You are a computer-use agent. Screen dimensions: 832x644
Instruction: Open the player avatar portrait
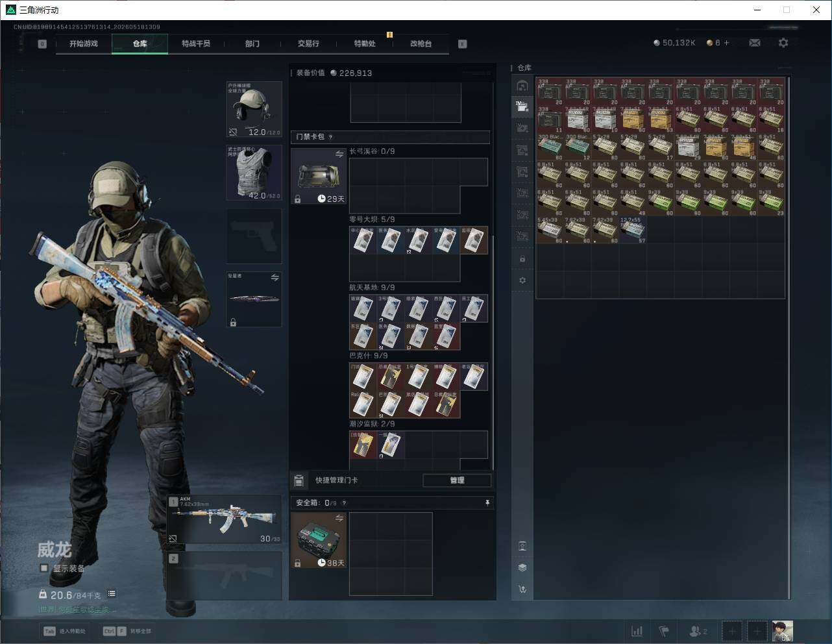tap(782, 630)
